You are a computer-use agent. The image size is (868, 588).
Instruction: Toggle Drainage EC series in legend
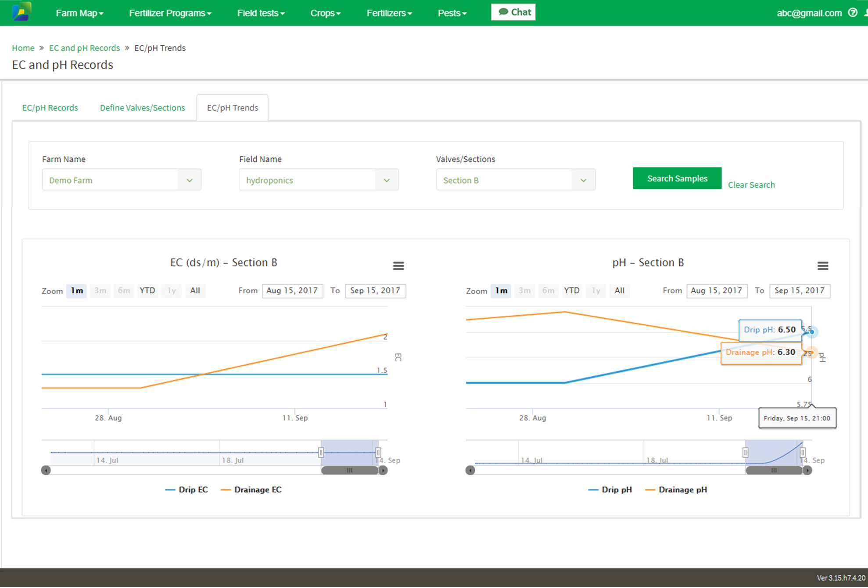(x=251, y=490)
